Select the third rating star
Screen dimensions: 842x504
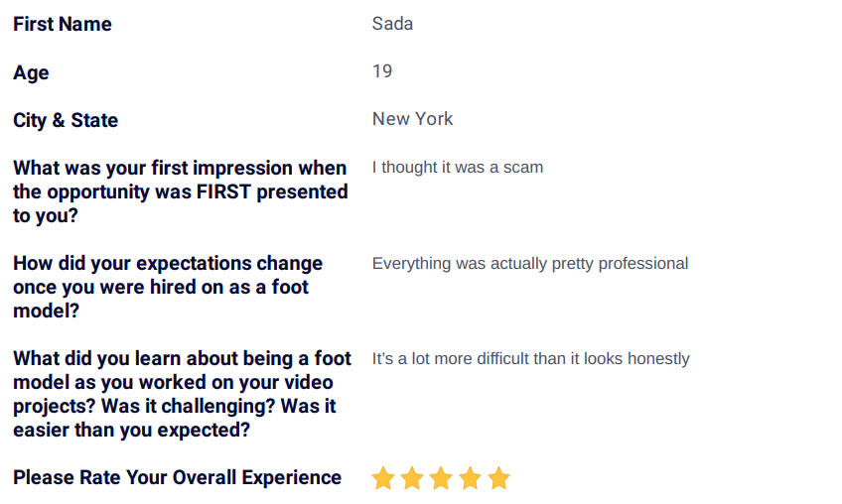[441, 477]
